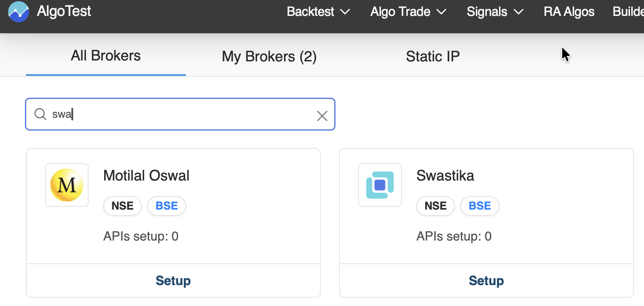
Task: Click Setup for Swastika broker
Action: (x=486, y=281)
